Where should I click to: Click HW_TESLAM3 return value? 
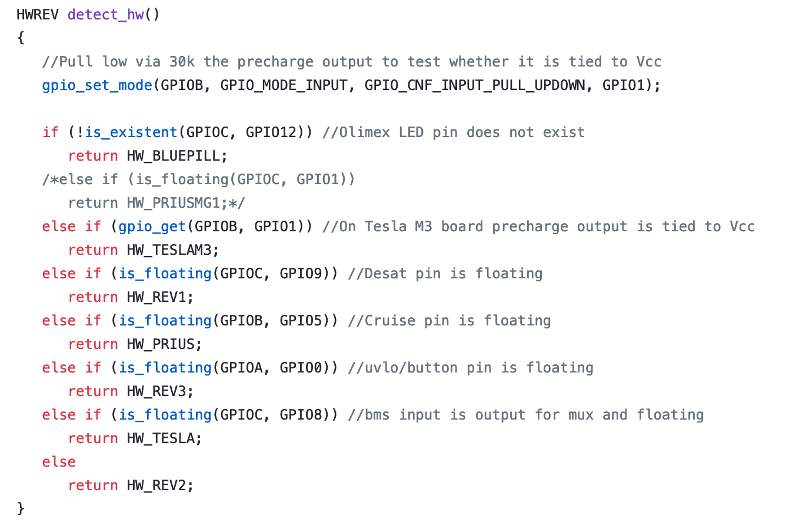pyautogui.click(x=172, y=250)
